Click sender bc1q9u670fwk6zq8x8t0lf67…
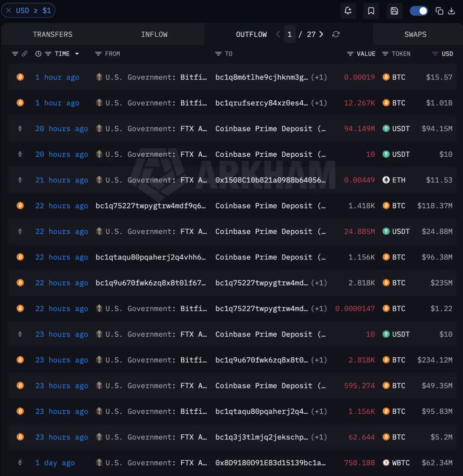Image resolution: width=463 pixels, height=476 pixels. click(151, 283)
